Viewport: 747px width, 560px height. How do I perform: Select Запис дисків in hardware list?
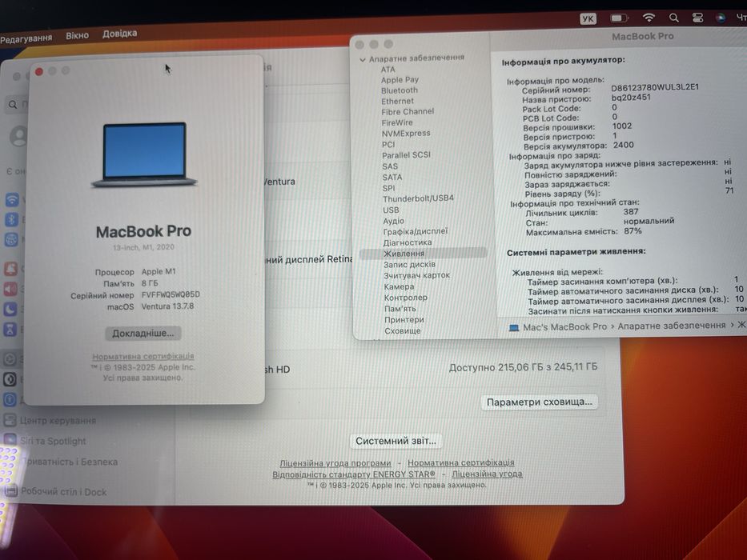409,265
